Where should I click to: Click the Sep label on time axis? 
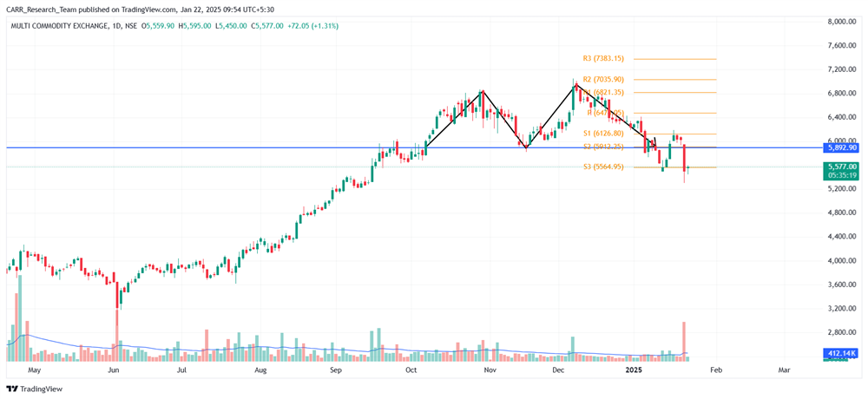pos(335,370)
